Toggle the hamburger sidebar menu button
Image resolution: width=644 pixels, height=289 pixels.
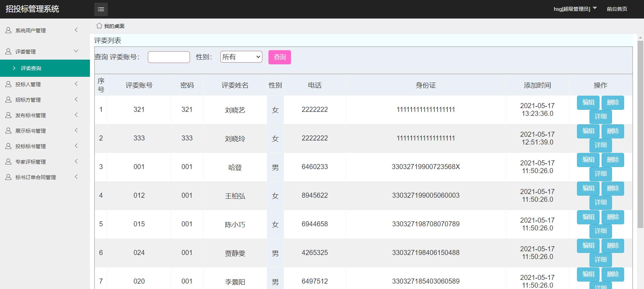click(101, 9)
